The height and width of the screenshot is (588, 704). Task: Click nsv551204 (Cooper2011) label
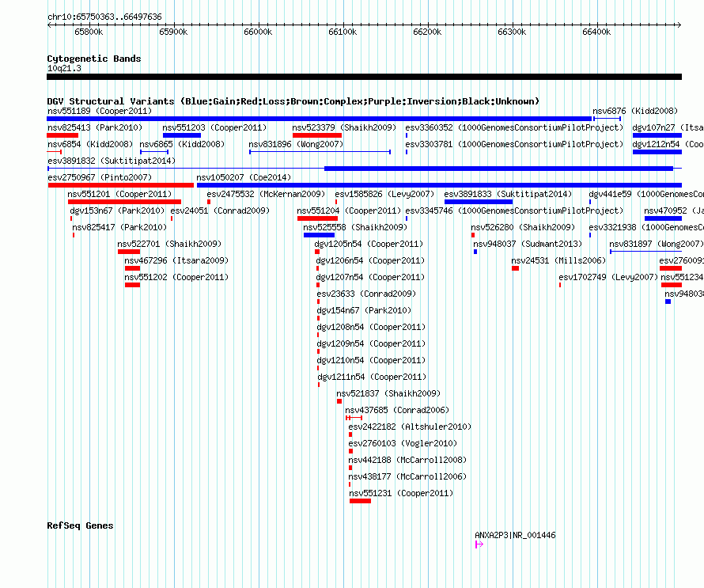[x=349, y=211]
